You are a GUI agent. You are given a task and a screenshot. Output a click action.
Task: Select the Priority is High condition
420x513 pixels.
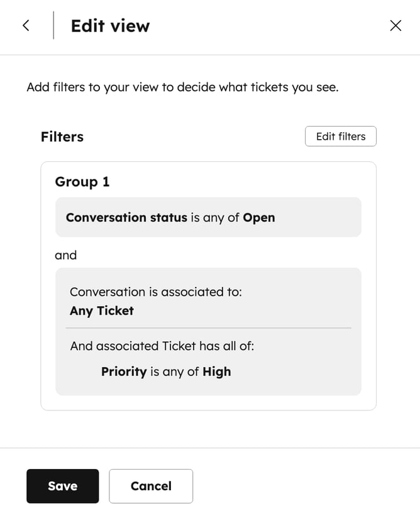[x=166, y=371]
